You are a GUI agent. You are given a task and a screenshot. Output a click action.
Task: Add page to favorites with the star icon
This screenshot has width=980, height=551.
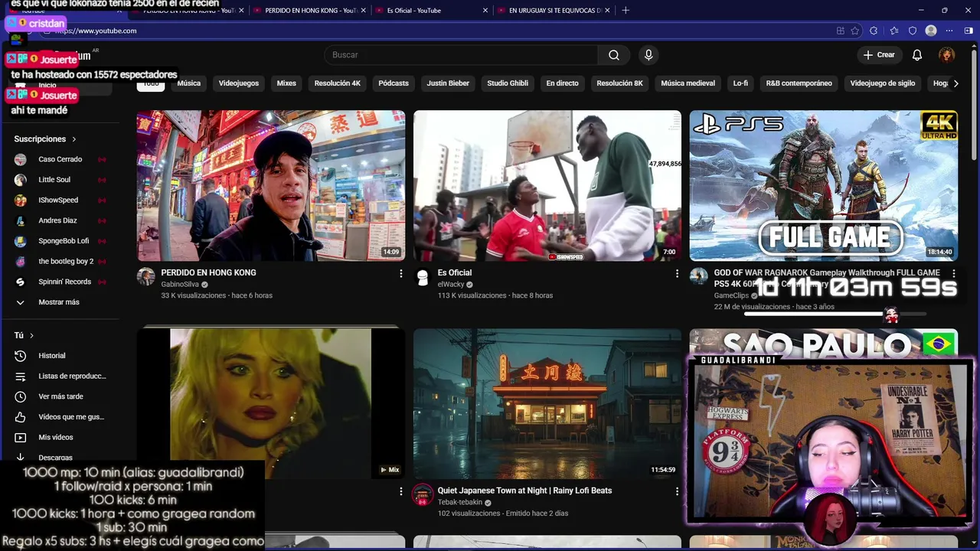855,31
